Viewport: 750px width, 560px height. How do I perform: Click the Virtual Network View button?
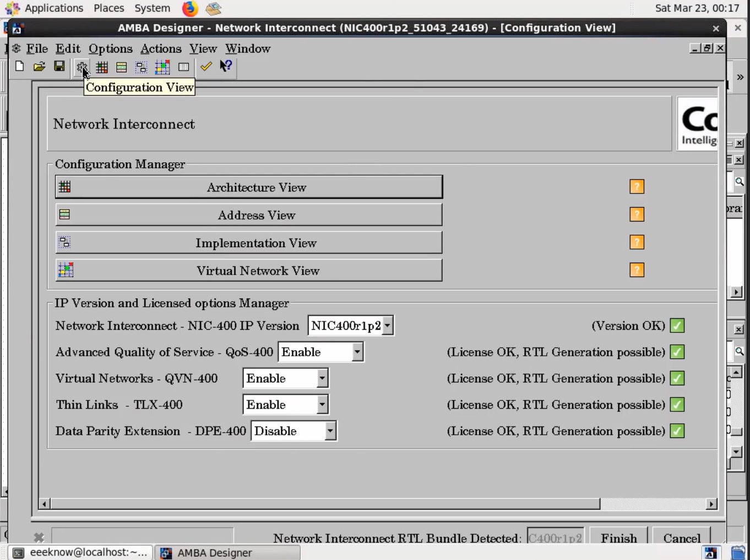click(249, 270)
